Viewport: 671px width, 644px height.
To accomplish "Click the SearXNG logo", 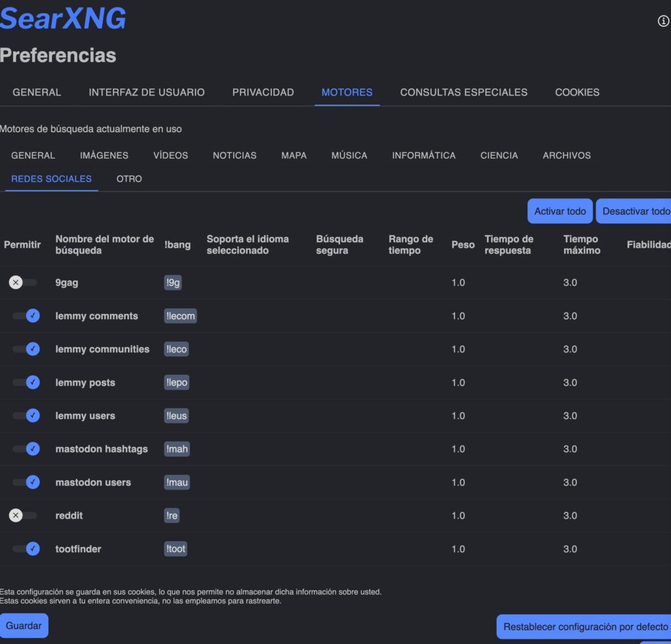I will click(x=63, y=18).
